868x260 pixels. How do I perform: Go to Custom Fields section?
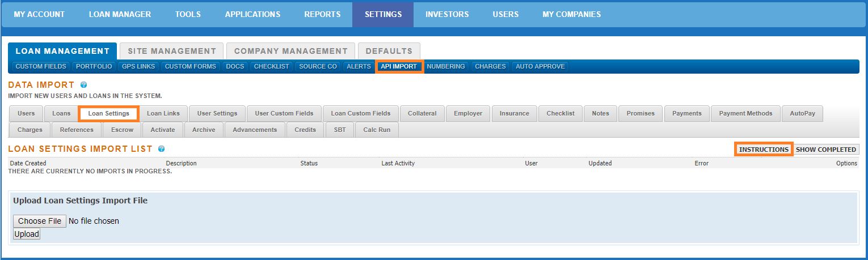(41, 66)
